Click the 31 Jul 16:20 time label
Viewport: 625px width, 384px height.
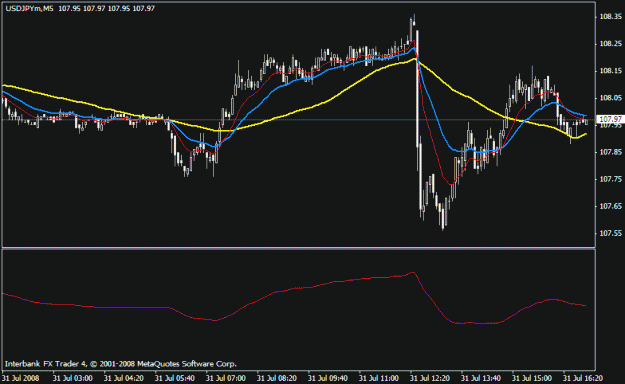pyautogui.click(x=583, y=378)
